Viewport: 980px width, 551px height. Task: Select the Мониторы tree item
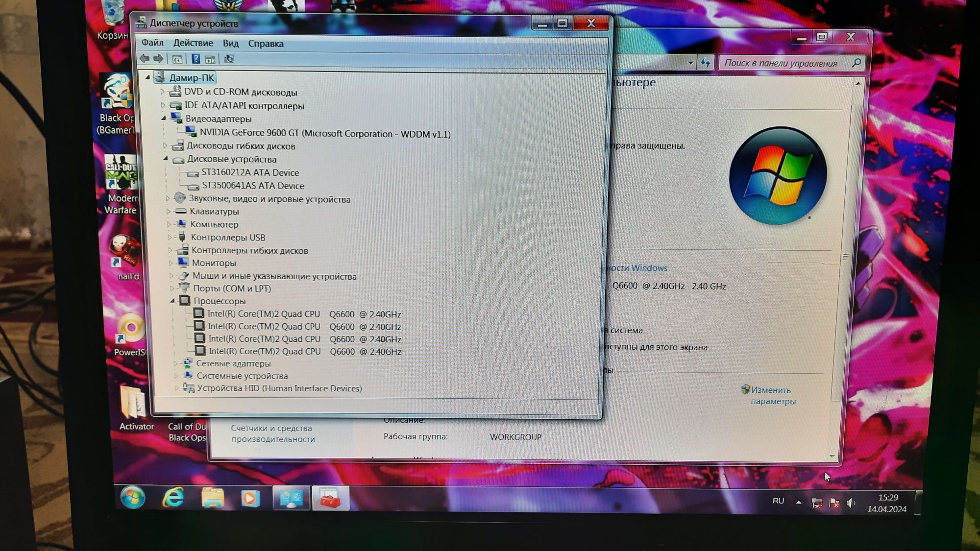pos(214,263)
